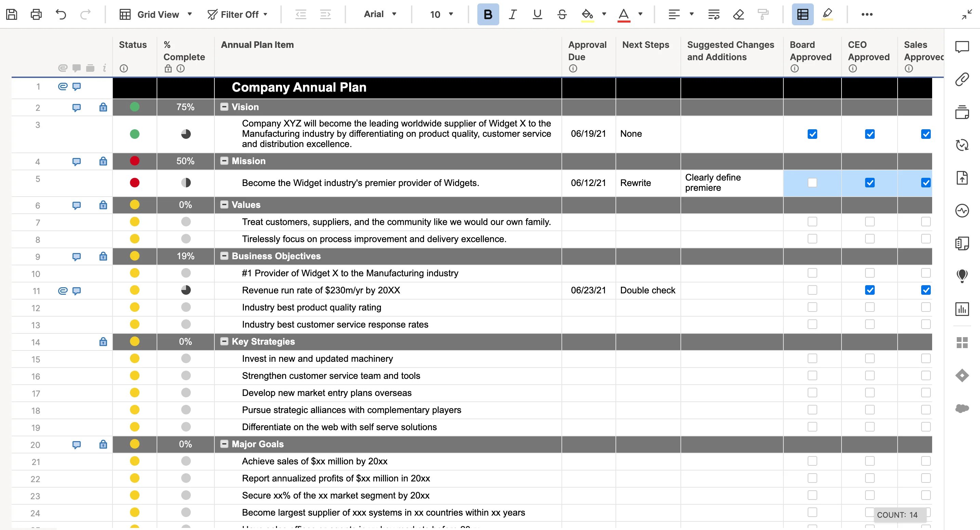This screenshot has width=980, height=530.
Task: Open the fill color picker
Action: coord(587,14)
